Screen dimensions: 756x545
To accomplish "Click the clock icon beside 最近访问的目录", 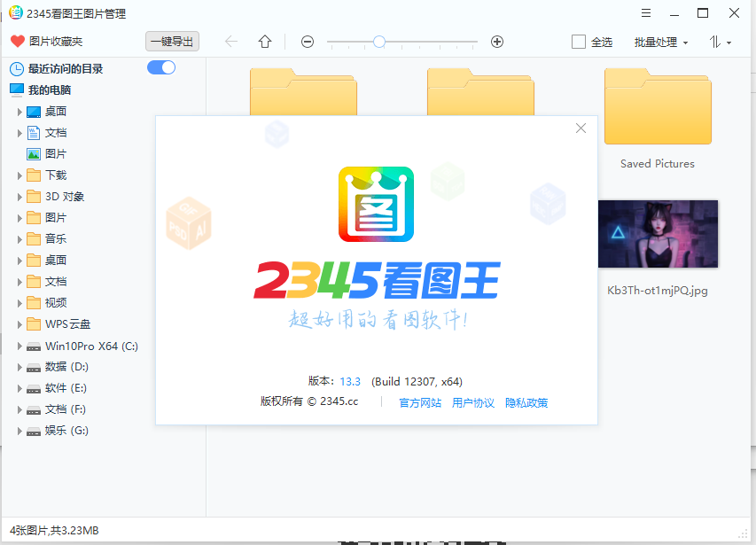I will [15, 68].
